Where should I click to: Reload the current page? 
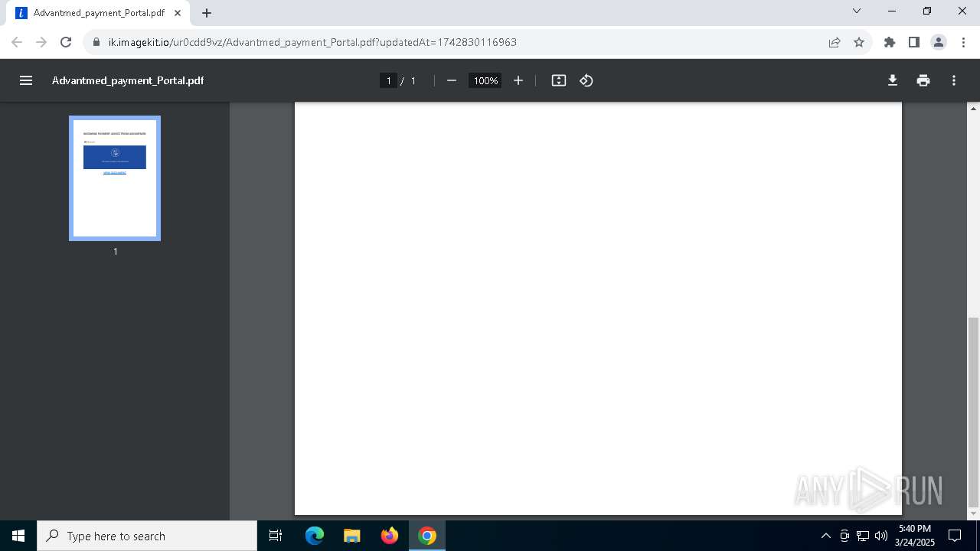point(66,42)
